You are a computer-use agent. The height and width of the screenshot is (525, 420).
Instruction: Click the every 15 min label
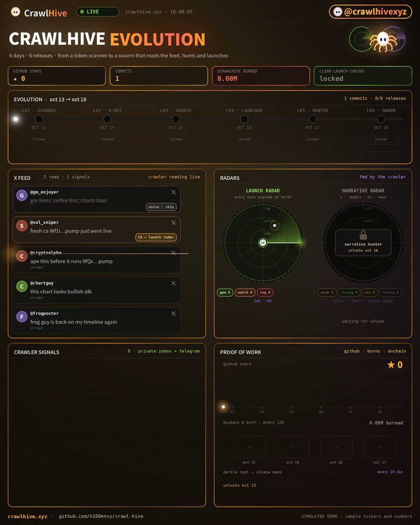(x=390, y=472)
